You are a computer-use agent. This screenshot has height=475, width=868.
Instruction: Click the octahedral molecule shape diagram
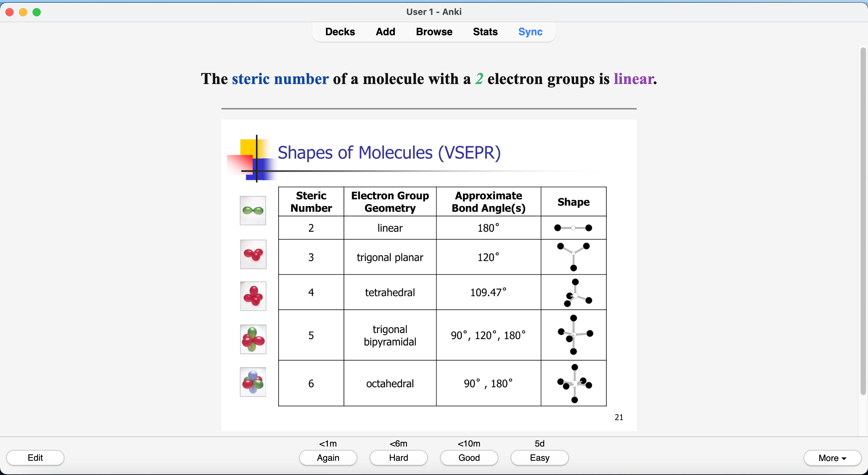click(574, 383)
